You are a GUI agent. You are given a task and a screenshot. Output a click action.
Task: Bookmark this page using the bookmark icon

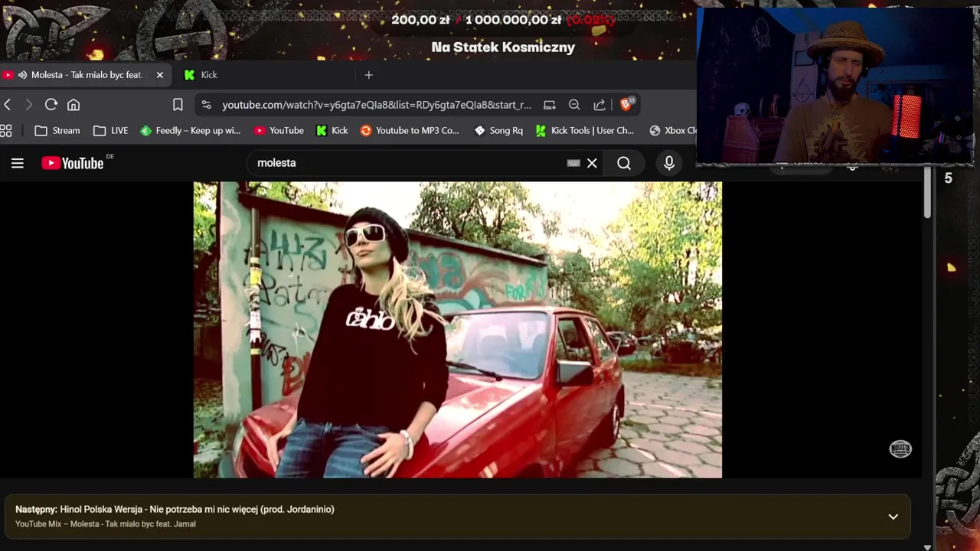tap(178, 105)
